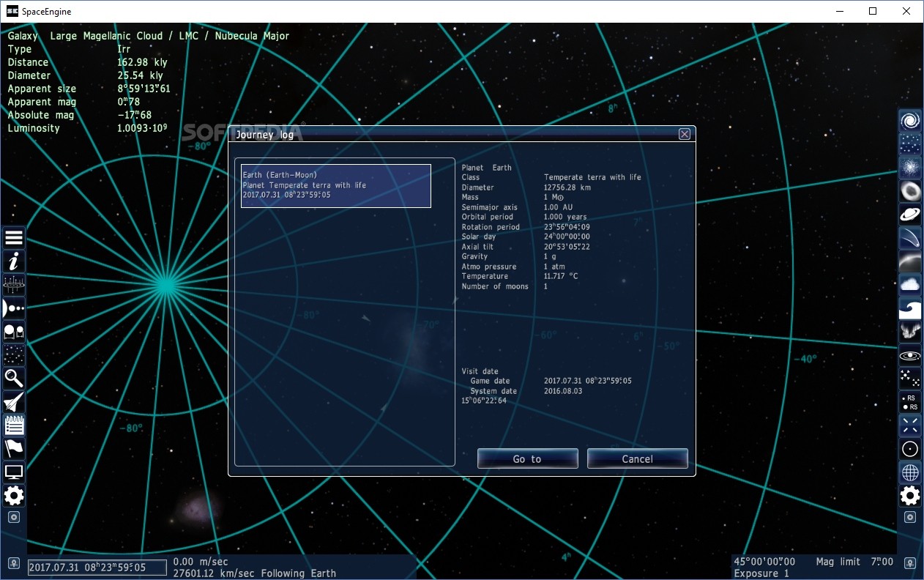This screenshot has width=924, height=580.
Task: Toggle the right toolbar pin button
Action: coord(910,517)
